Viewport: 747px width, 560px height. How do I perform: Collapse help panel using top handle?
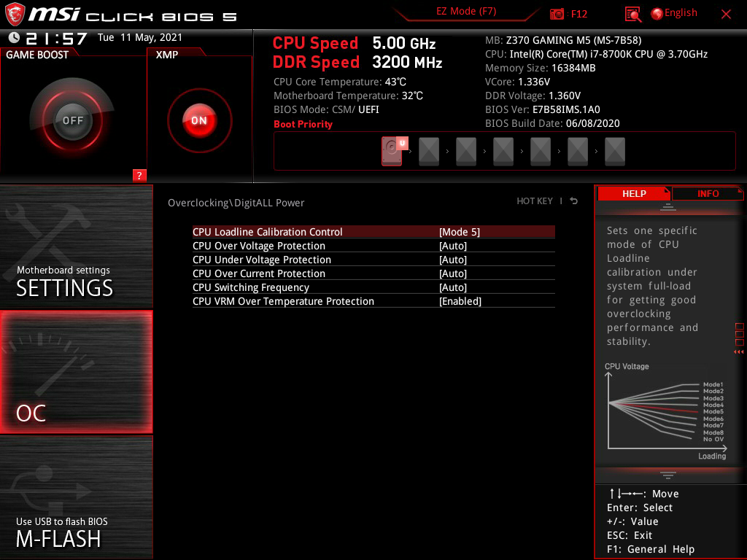tap(668, 206)
